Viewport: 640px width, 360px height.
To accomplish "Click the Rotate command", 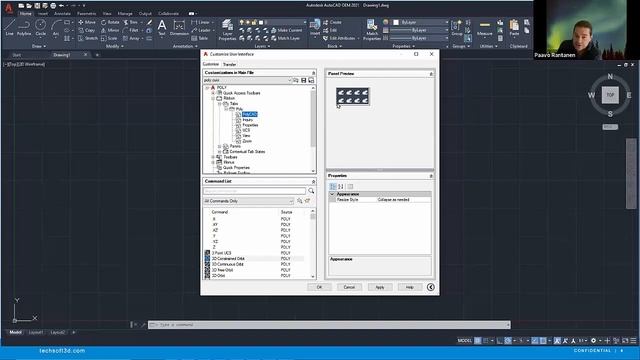I will click(110, 22).
